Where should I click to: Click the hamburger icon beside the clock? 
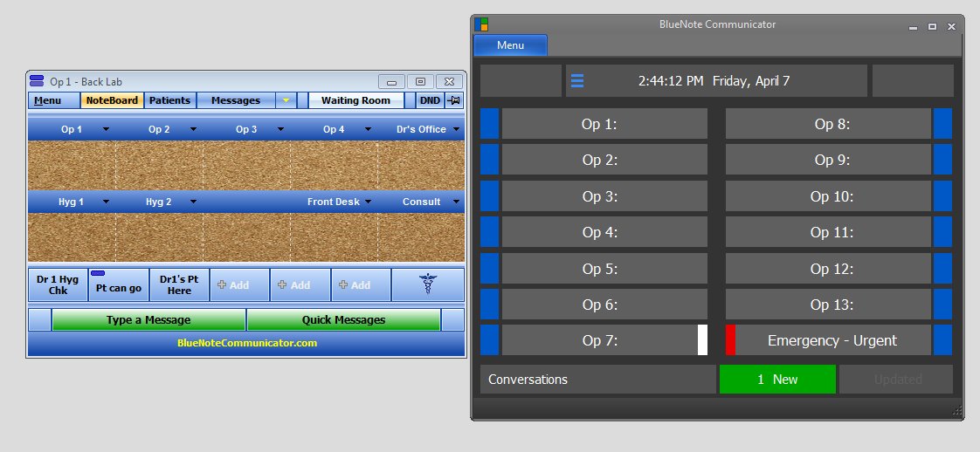(577, 80)
